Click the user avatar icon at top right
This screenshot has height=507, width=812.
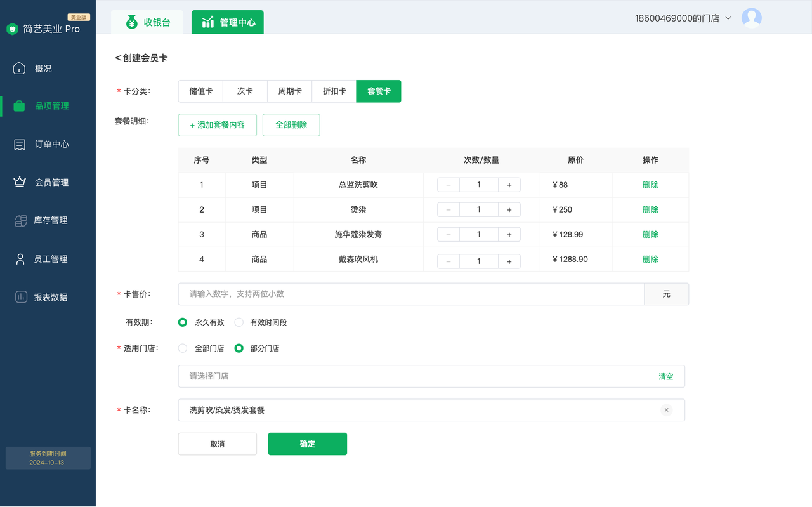click(751, 18)
